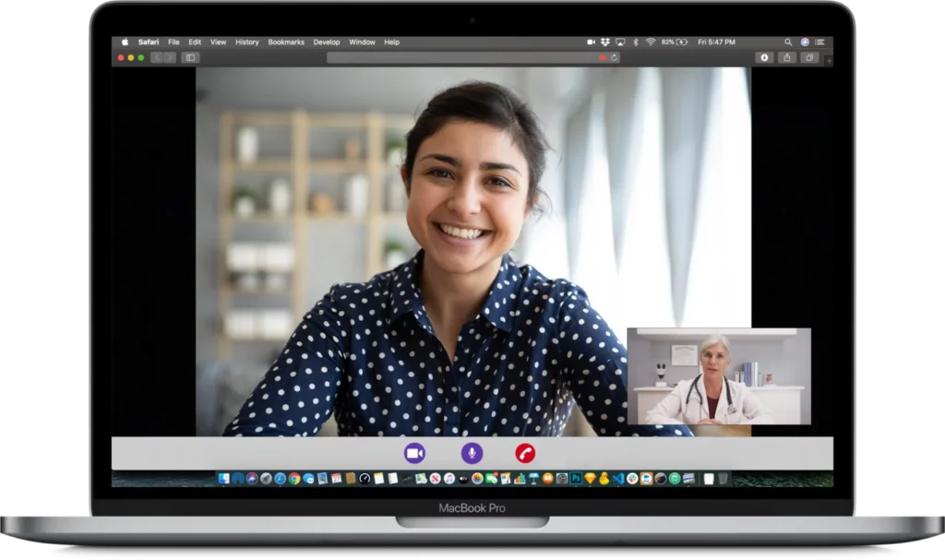The height and width of the screenshot is (560, 945).
Task: Mute the microphone in the call
Action: pyautogui.click(x=472, y=453)
